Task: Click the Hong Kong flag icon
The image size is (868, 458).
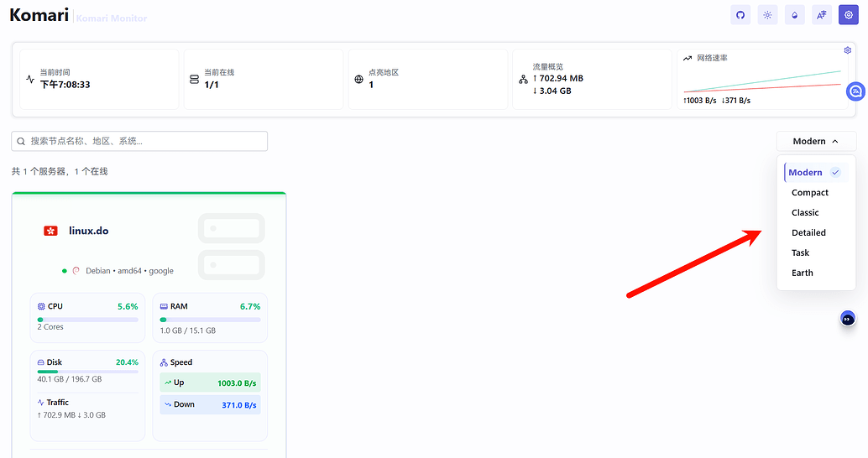Action: [50, 231]
